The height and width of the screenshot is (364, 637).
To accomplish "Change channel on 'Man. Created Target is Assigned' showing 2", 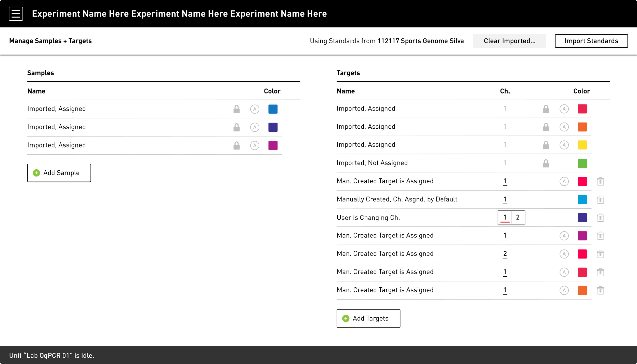I will [505, 253].
